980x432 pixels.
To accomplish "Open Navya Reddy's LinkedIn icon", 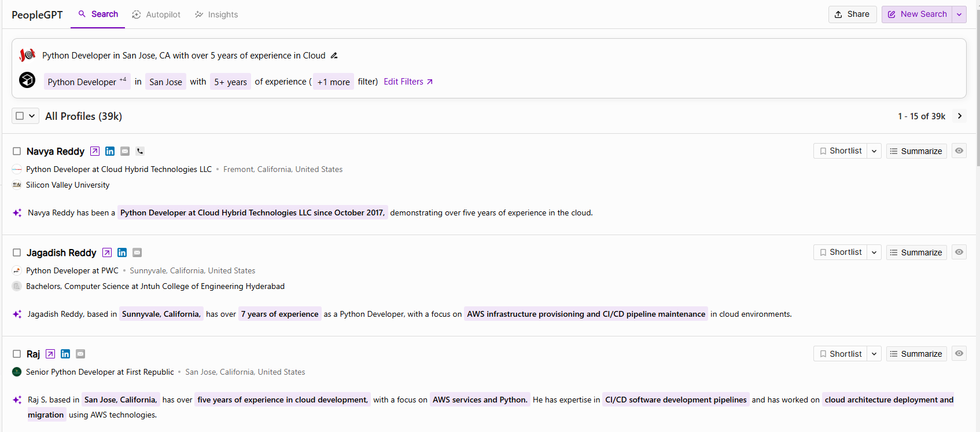I will pos(110,151).
